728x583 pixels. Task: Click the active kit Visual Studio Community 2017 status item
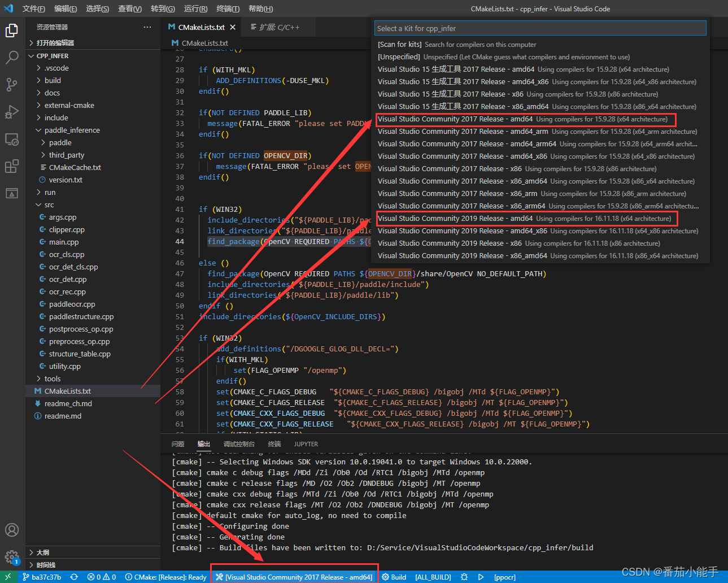click(294, 577)
